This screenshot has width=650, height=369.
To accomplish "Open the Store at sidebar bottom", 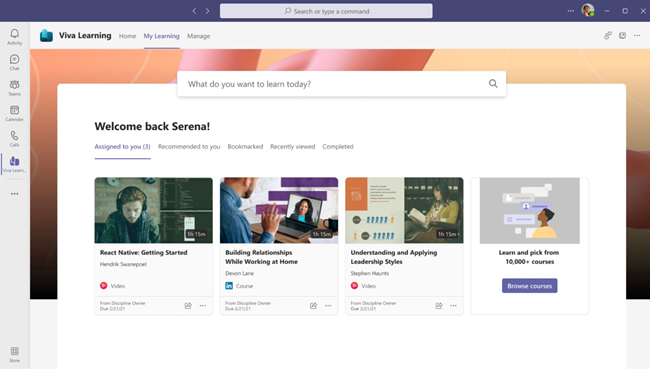I will [15, 355].
